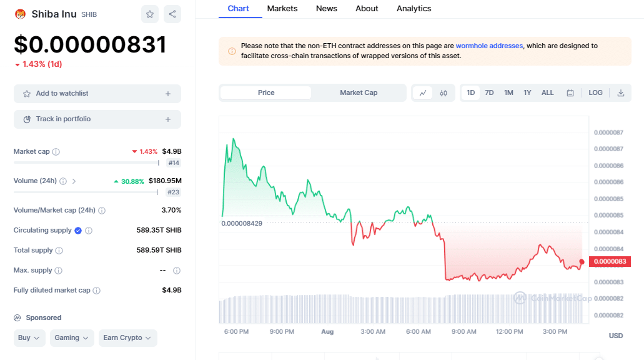Switch to the Markets tab
The image size is (644, 360).
(x=282, y=9)
